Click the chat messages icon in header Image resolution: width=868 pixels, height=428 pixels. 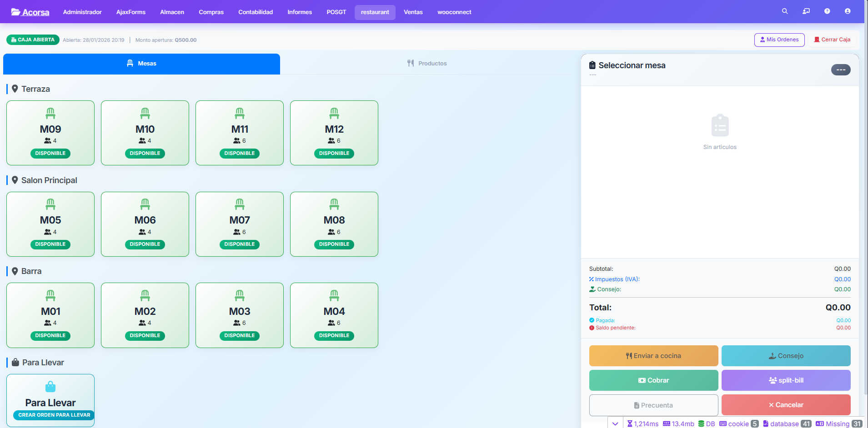pyautogui.click(x=806, y=11)
